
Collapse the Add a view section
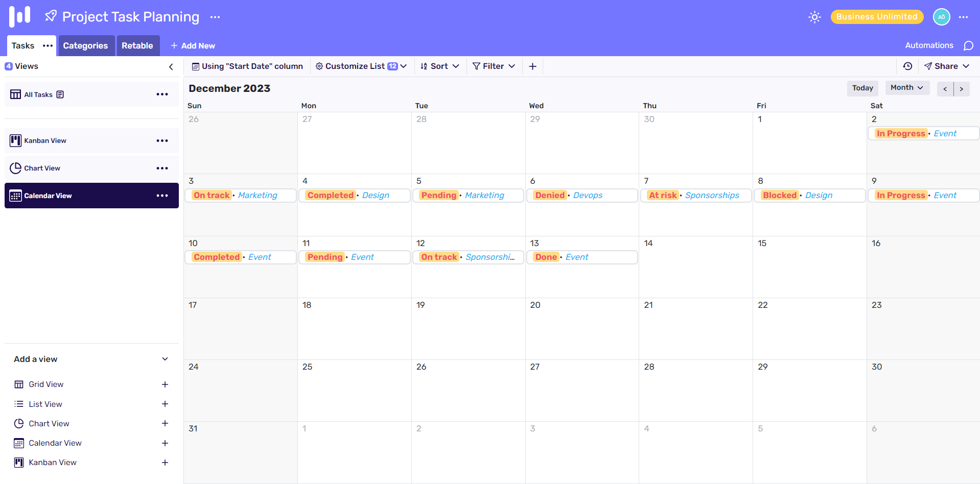(x=165, y=359)
